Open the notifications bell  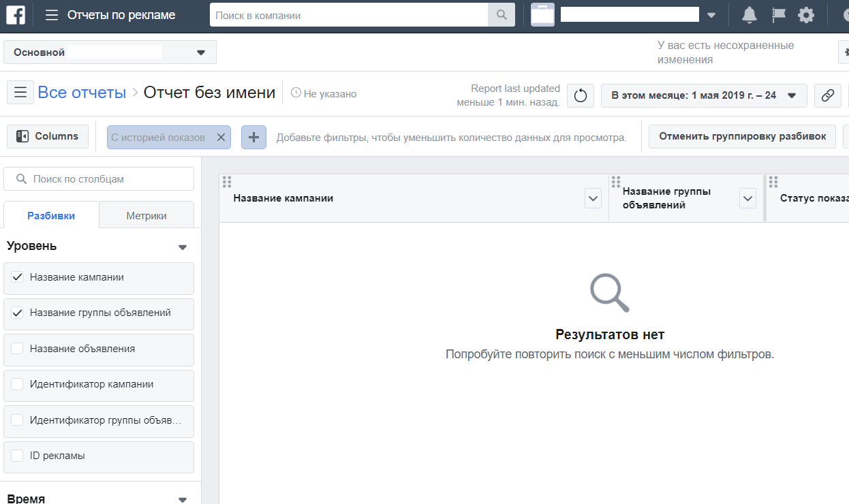[x=749, y=15]
